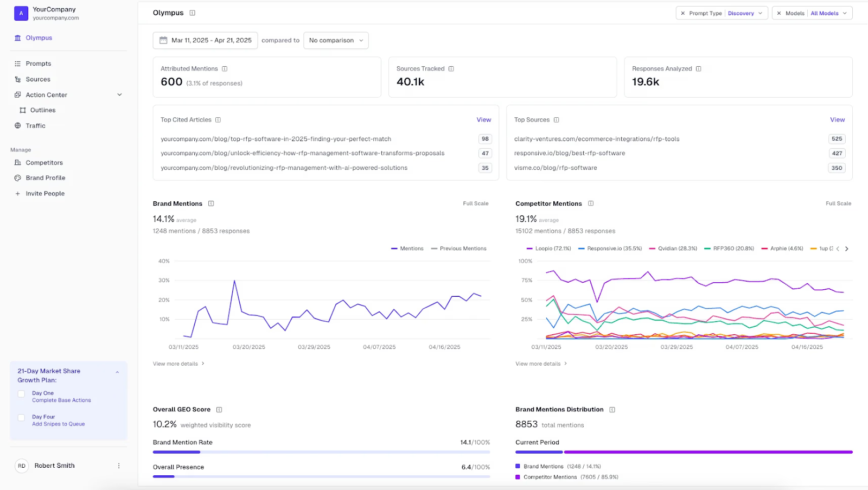The width and height of the screenshot is (868, 490).
Task: Open View more details under Competitor Mentions
Action: coord(538,364)
